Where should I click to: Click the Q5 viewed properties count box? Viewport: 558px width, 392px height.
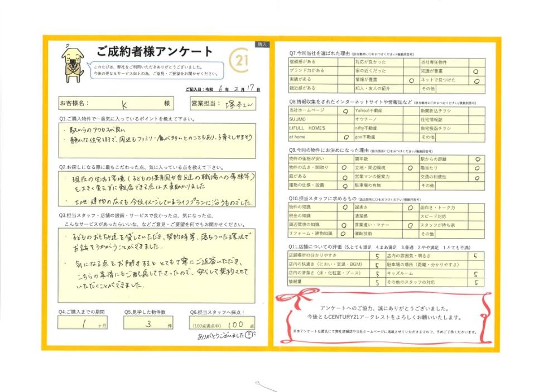tap(148, 323)
